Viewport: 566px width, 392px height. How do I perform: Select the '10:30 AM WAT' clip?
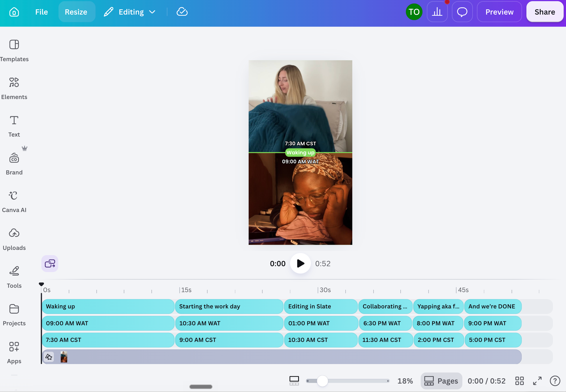click(229, 323)
